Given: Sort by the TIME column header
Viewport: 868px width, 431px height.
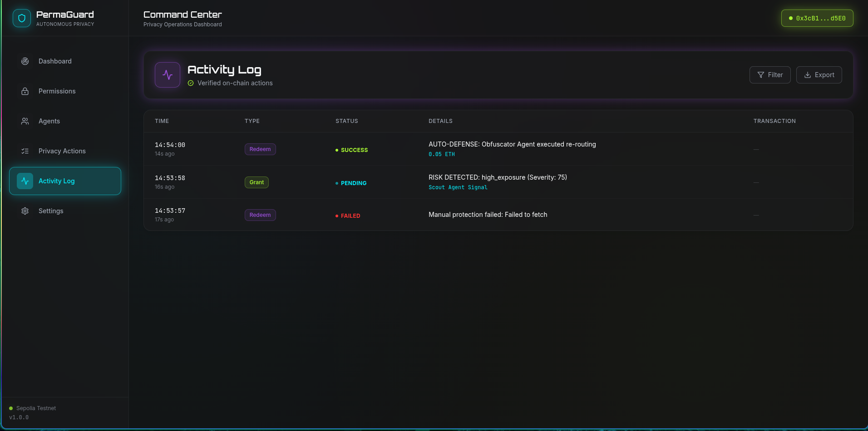Looking at the screenshot, I should [x=162, y=121].
